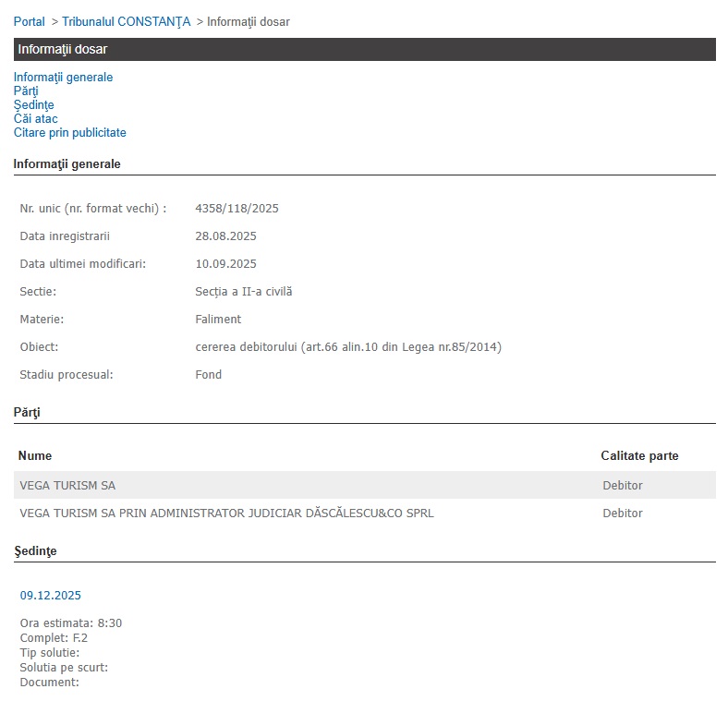Click the Document line
The height and width of the screenshot is (701, 728).
[x=50, y=683]
